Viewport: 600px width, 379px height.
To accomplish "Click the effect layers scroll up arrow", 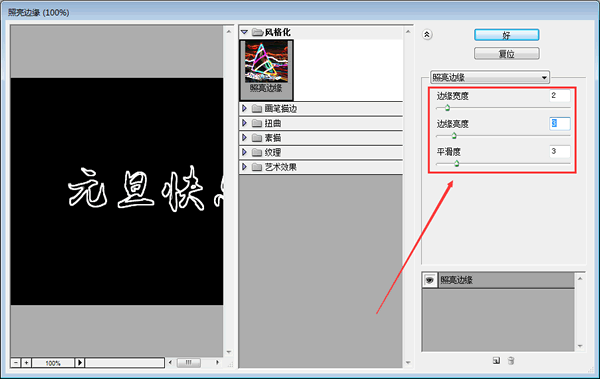I will (x=580, y=279).
